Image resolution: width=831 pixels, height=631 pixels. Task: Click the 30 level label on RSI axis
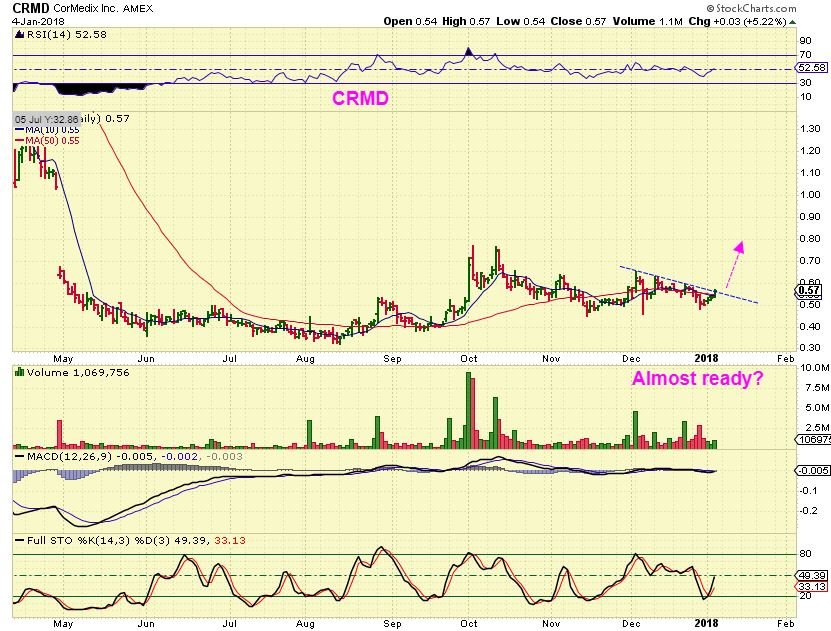(x=806, y=83)
